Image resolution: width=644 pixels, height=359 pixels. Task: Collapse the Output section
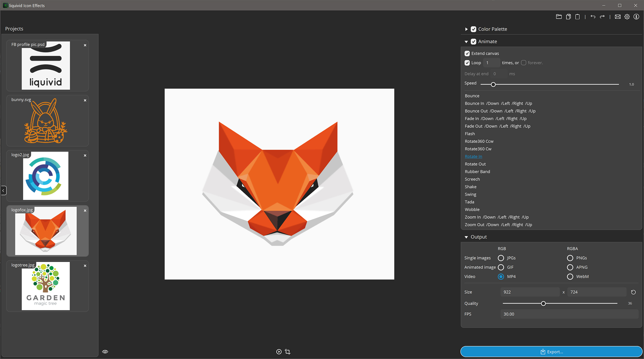466,237
